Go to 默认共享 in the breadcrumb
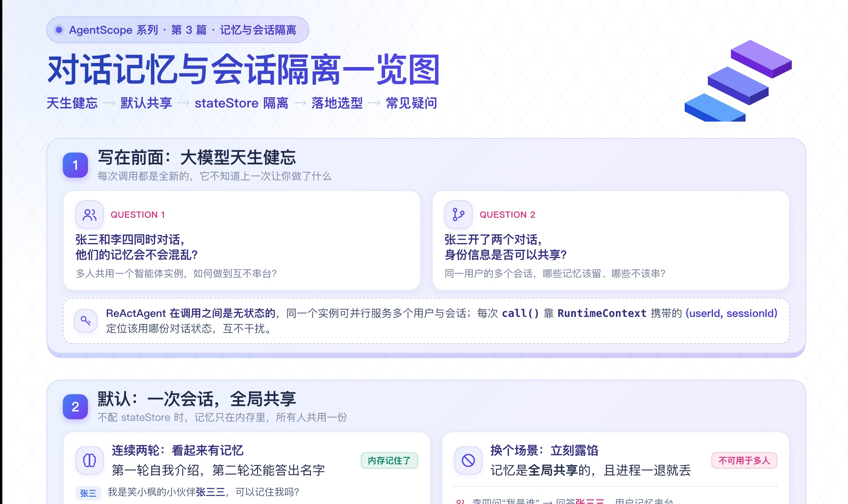 pos(146,103)
